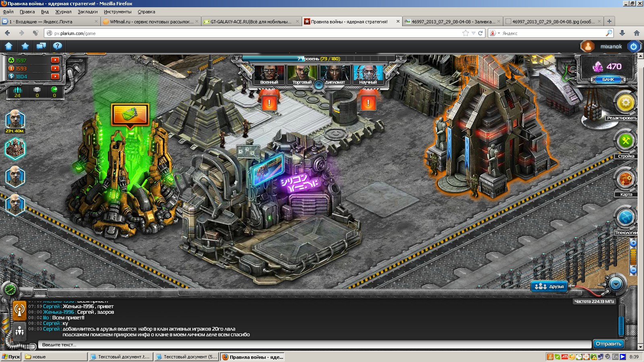Select the Торговый advisor portrait
This screenshot has height=362, width=644.
click(302, 75)
